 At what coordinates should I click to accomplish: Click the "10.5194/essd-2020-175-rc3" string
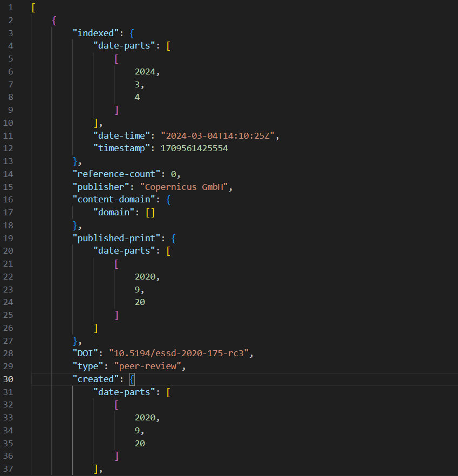coord(179,353)
